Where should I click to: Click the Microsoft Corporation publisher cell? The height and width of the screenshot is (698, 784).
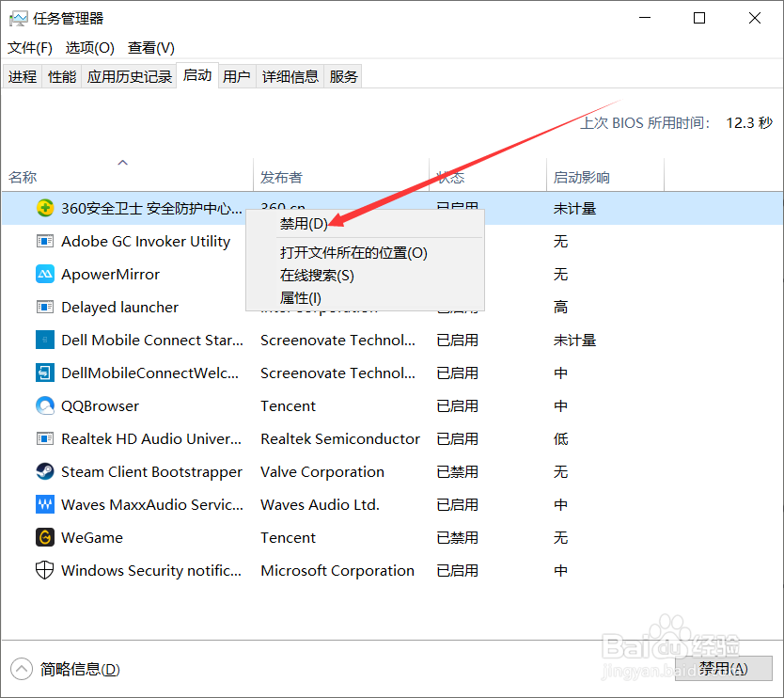pos(337,570)
